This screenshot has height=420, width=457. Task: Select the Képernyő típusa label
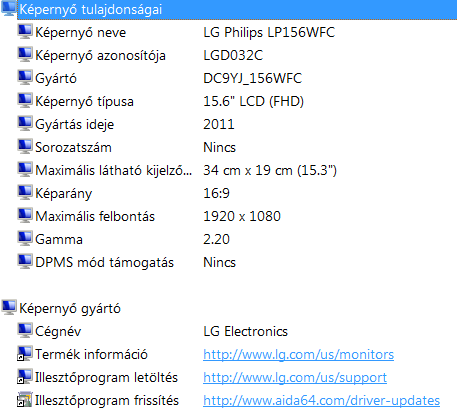(84, 102)
